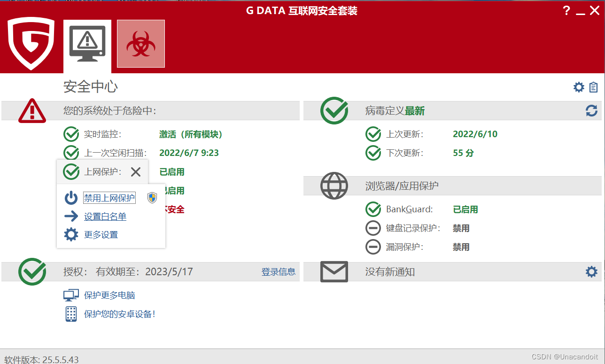The image size is (605, 364).
Task: Click the 禁用 value beside 键盘记录保护
Action: point(461,228)
